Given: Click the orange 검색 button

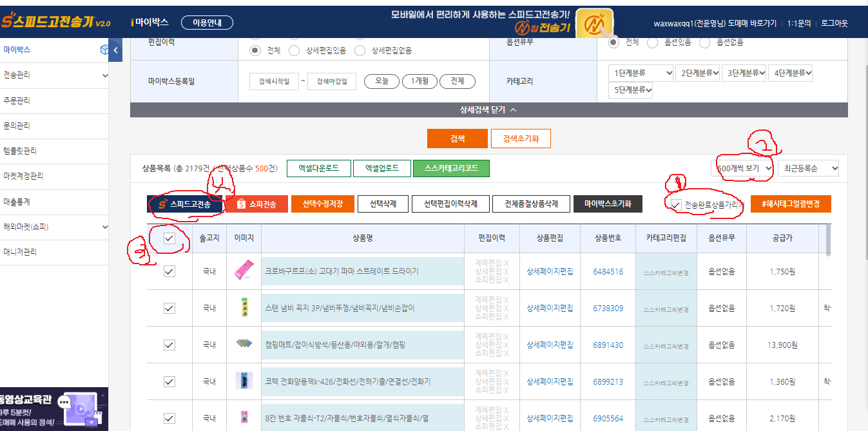Looking at the screenshot, I should (457, 139).
